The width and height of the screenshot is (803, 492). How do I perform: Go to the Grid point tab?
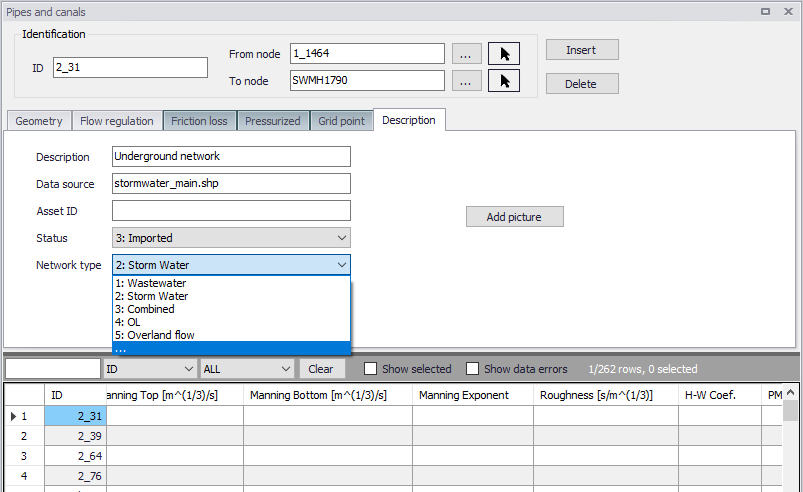coord(342,121)
